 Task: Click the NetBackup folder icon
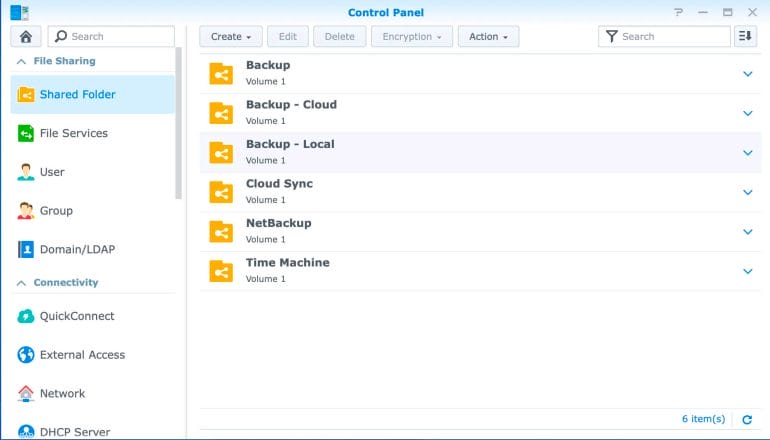pyautogui.click(x=221, y=232)
